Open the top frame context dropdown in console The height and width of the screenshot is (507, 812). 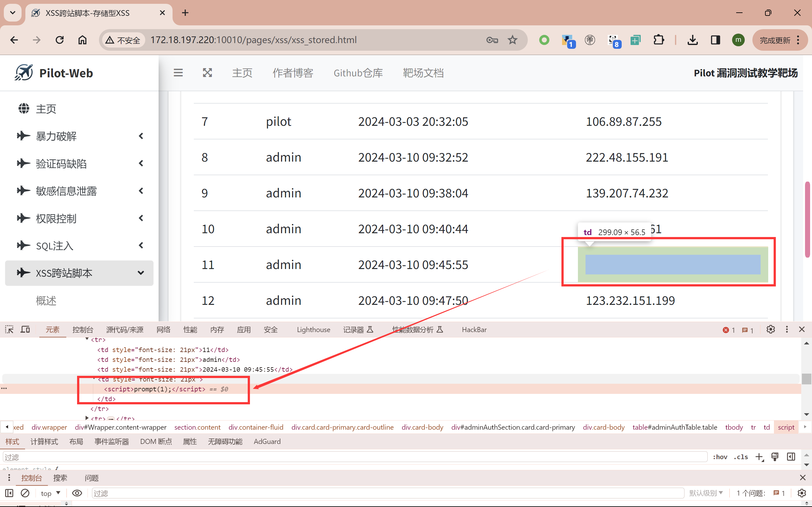[51, 493]
